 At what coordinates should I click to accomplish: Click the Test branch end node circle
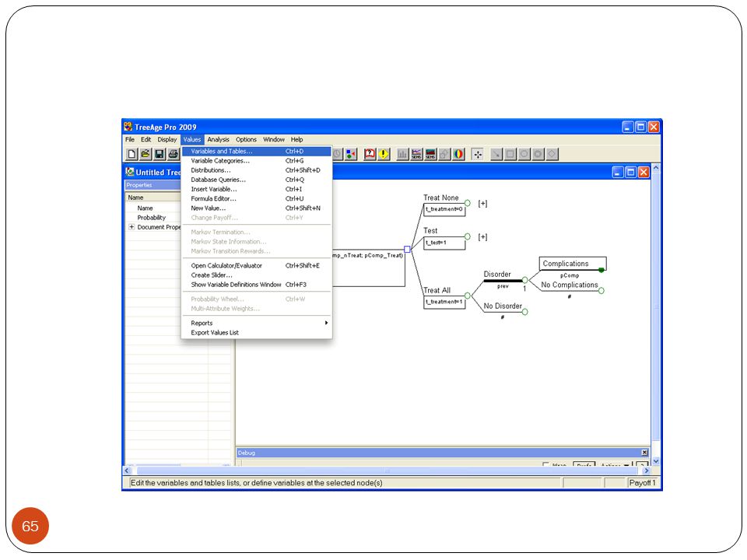[x=468, y=236]
